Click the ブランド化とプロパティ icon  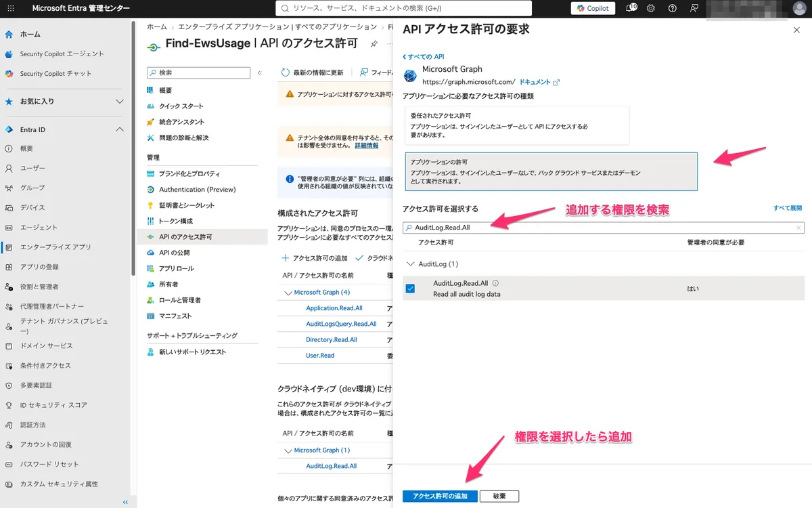coord(151,173)
